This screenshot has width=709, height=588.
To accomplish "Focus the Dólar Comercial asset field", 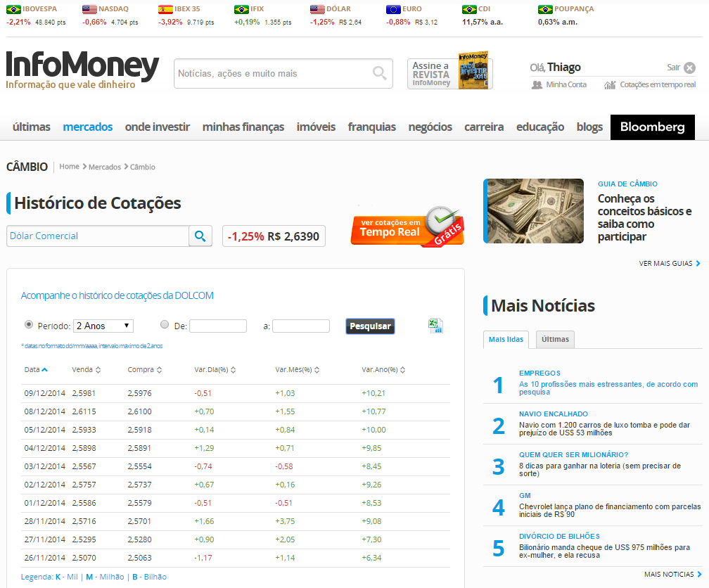I will tap(98, 236).
